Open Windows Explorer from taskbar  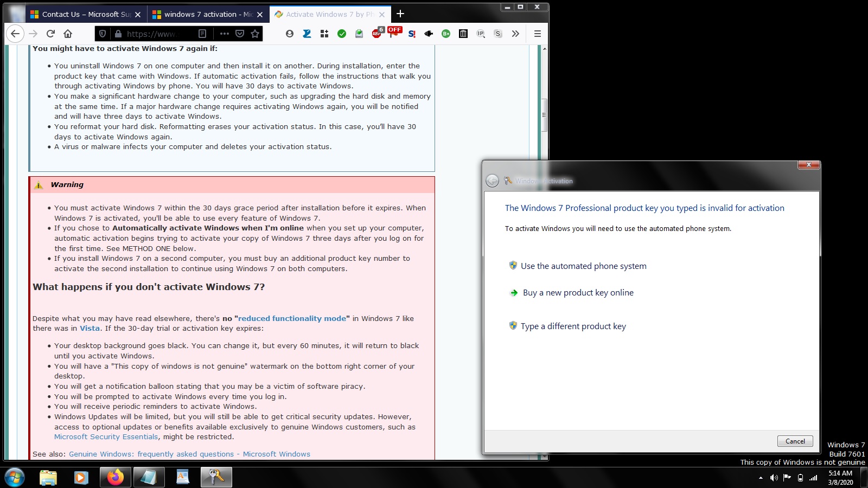[x=48, y=478]
